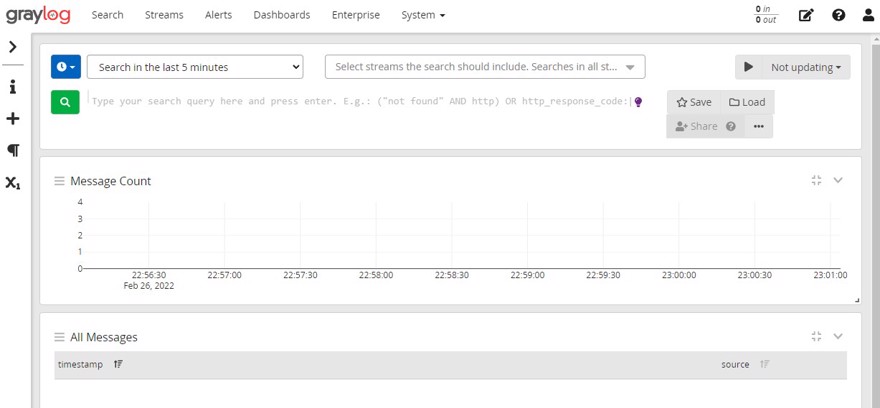
Task: Open the Alerts section
Action: [x=218, y=15]
